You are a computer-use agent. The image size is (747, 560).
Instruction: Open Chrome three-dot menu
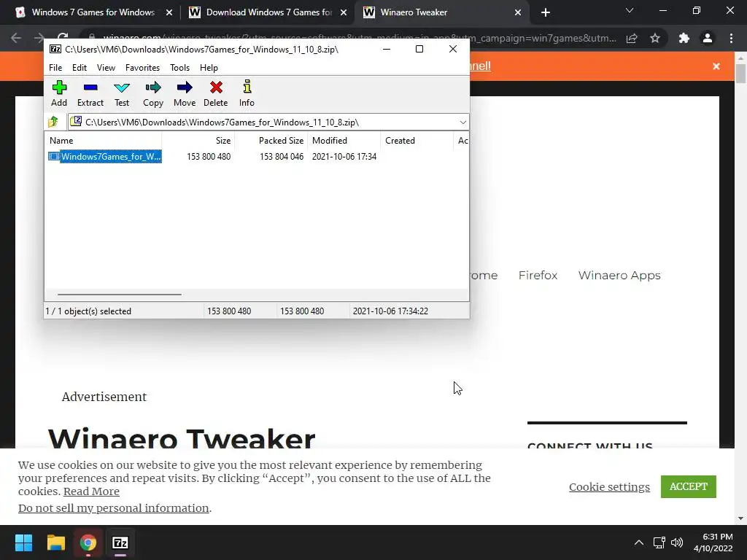[731, 38]
